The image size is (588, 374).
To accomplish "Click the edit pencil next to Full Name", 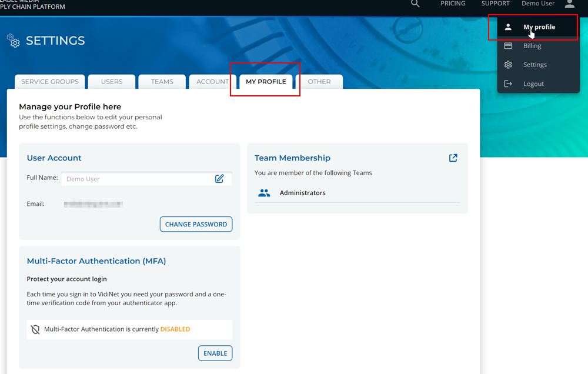I will coord(219,179).
